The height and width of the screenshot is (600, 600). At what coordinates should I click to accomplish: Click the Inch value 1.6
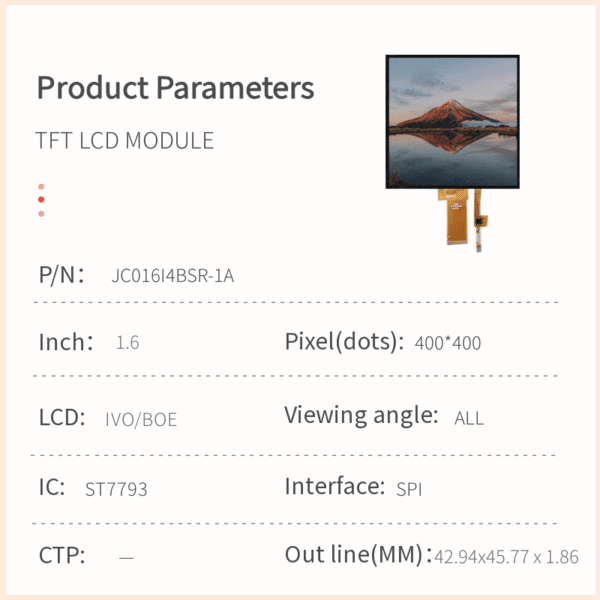click(127, 343)
